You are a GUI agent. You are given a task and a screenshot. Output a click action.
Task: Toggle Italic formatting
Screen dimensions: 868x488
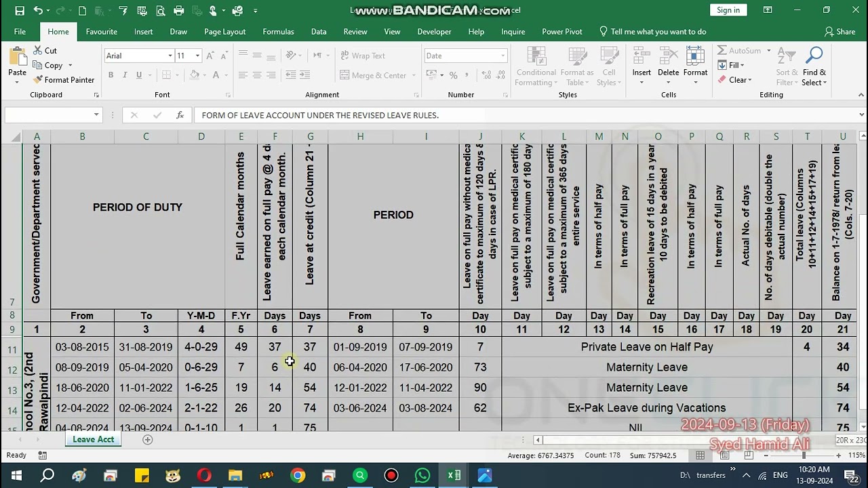(125, 75)
